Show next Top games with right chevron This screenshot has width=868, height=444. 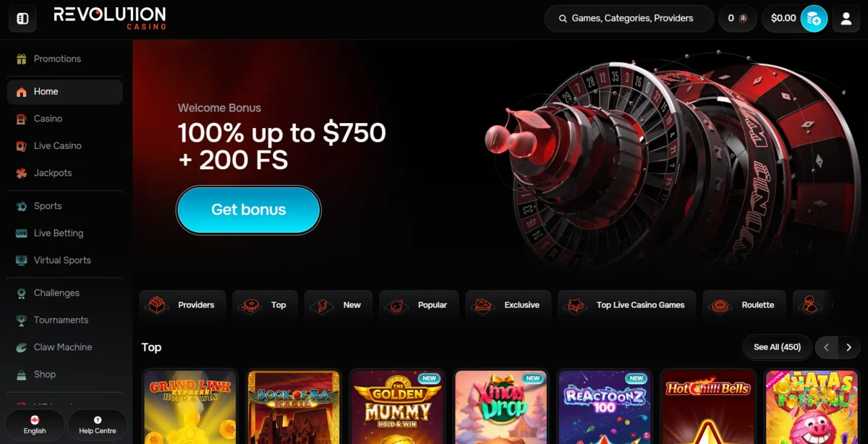click(849, 347)
